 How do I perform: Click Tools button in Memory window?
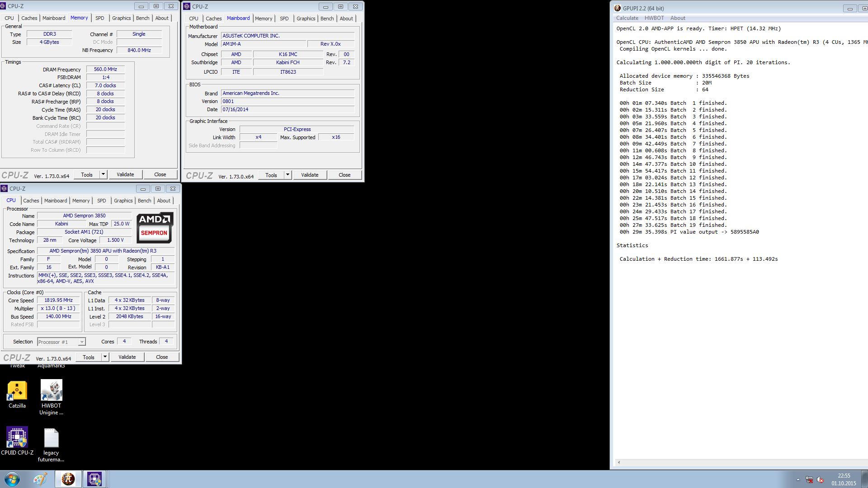(87, 174)
